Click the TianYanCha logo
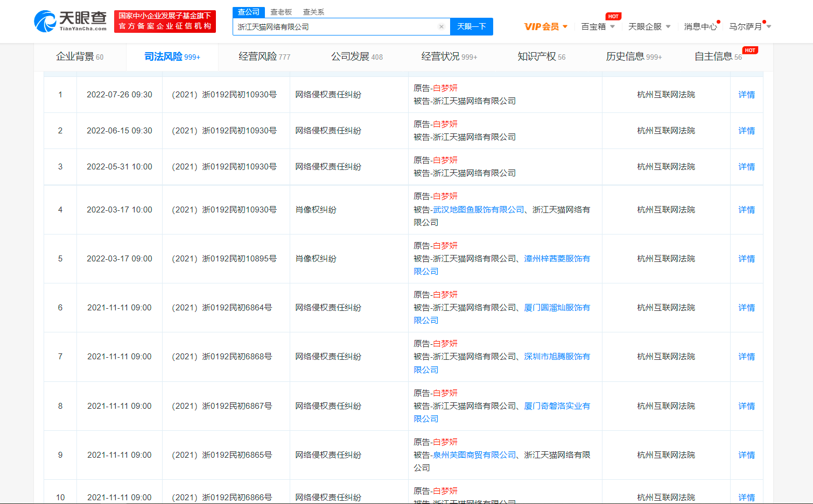This screenshot has width=813, height=504. [70, 21]
